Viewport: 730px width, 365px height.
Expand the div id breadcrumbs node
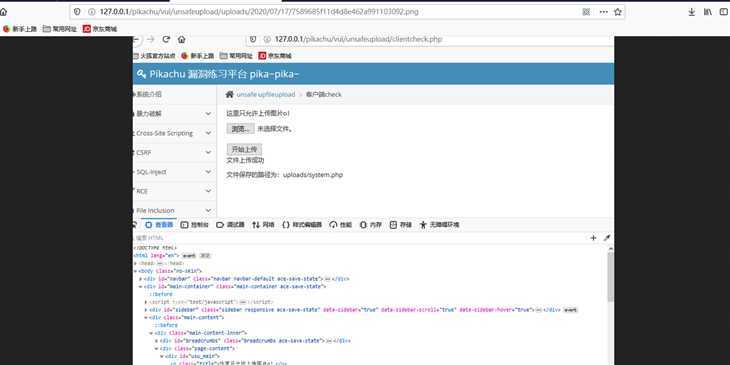(156, 341)
